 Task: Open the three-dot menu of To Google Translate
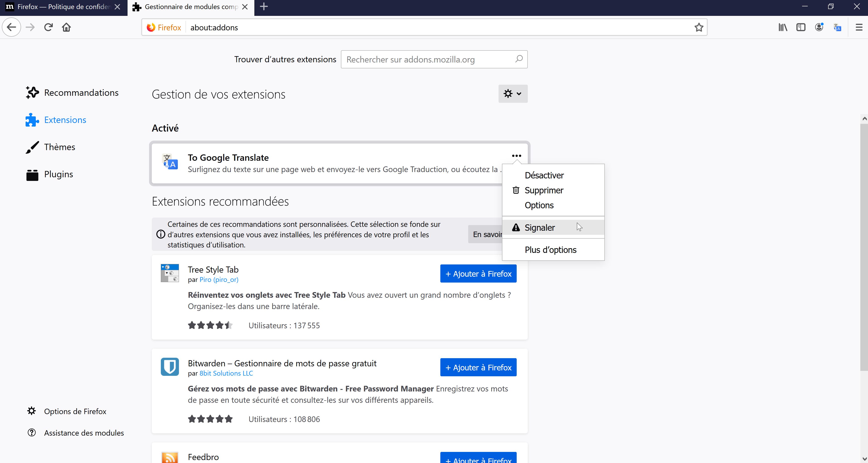click(x=516, y=156)
